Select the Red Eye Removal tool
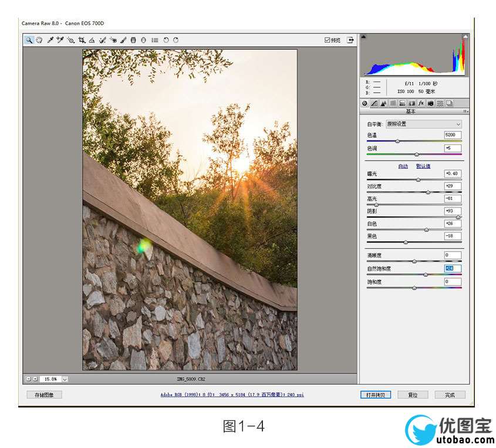This screenshot has width=496, height=448. point(113,40)
